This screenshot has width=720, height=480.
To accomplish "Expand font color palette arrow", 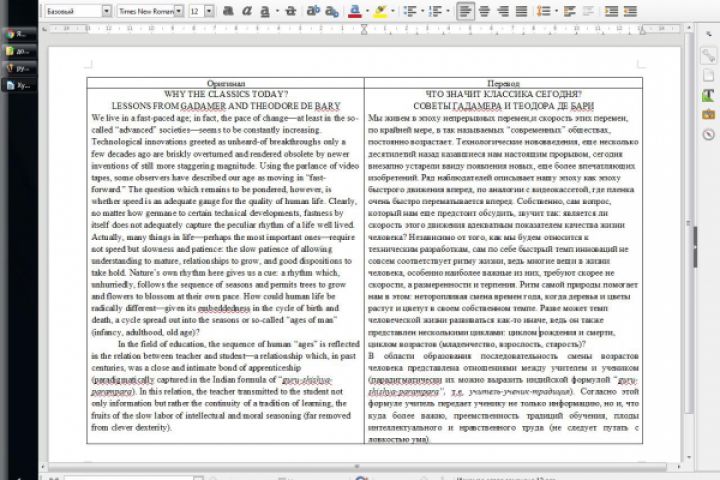I will pos(367,11).
